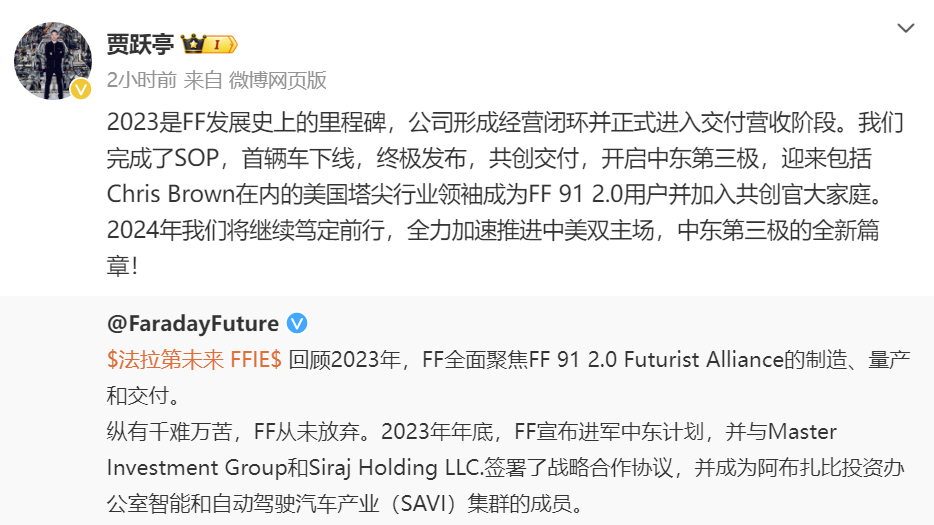Click "Chris Brown" in the post text
The width and height of the screenshot is (934, 525).
click(170, 194)
